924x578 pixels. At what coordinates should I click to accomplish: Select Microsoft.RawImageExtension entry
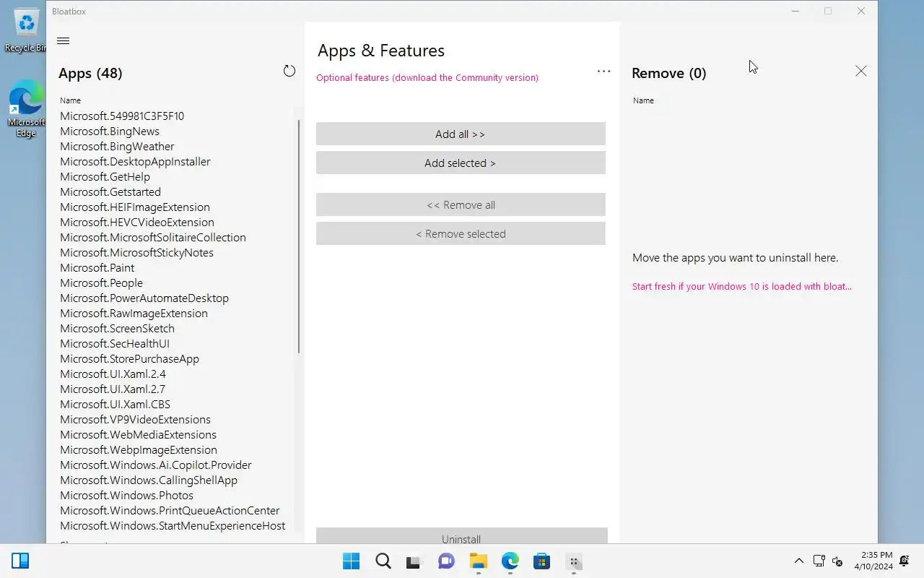[134, 313]
